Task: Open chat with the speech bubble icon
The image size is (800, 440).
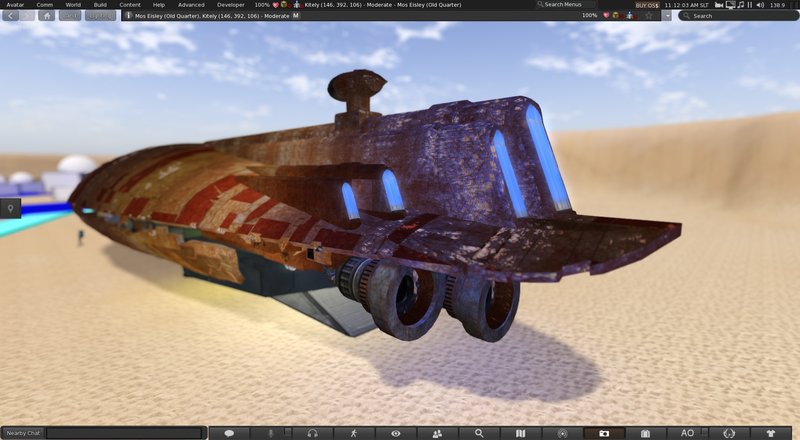Action: tap(229, 433)
